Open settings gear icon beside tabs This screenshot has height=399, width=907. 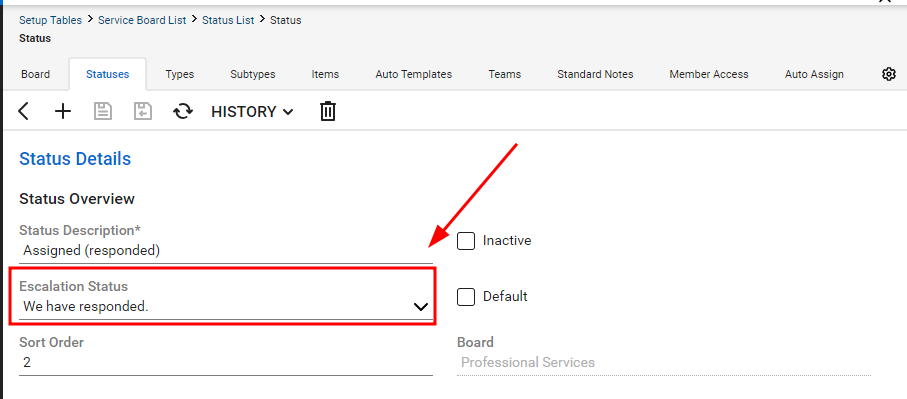tap(888, 74)
